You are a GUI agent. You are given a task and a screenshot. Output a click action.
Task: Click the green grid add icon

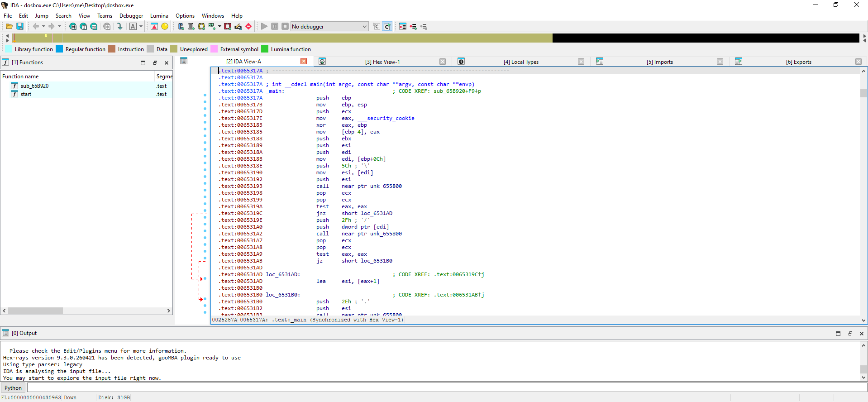coord(212,26)
